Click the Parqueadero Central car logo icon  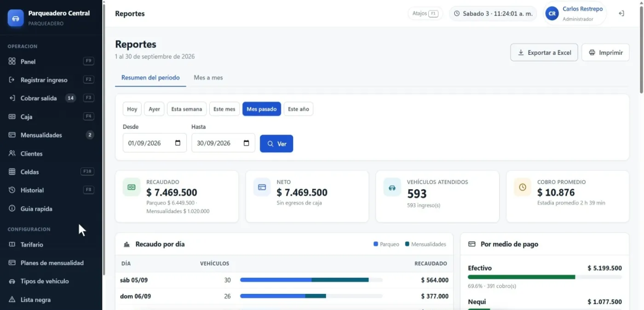point(16,18)
